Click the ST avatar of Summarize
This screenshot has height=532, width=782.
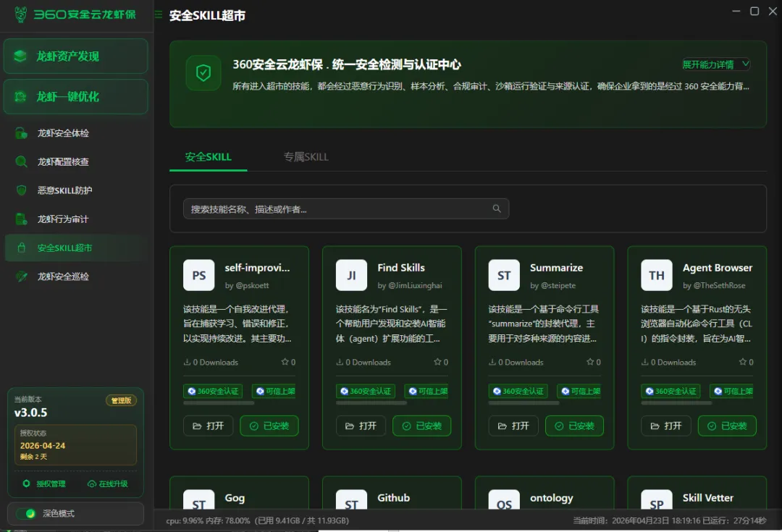coord(504,275)
